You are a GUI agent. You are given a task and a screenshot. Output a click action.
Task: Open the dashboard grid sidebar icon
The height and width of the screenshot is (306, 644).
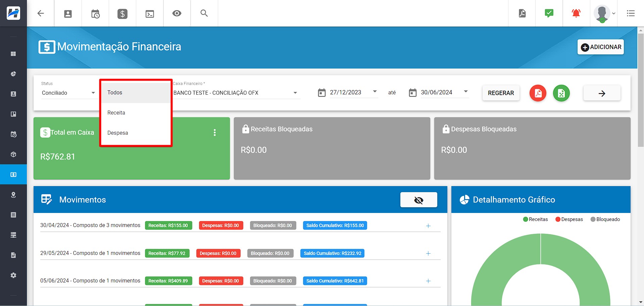(x=13, y=54)
